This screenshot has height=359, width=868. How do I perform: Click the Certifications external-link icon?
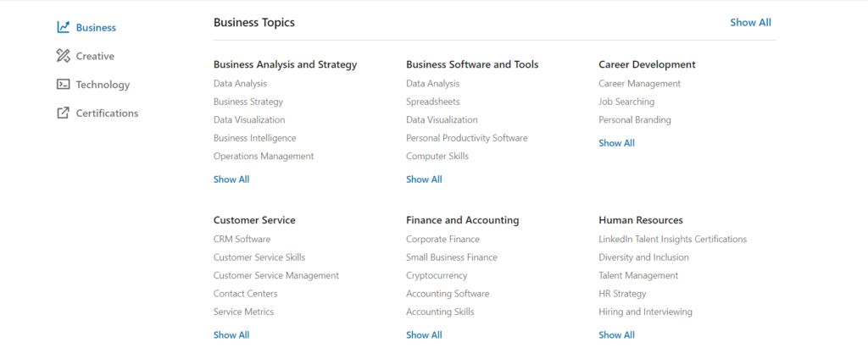click(x=63, y=113)
